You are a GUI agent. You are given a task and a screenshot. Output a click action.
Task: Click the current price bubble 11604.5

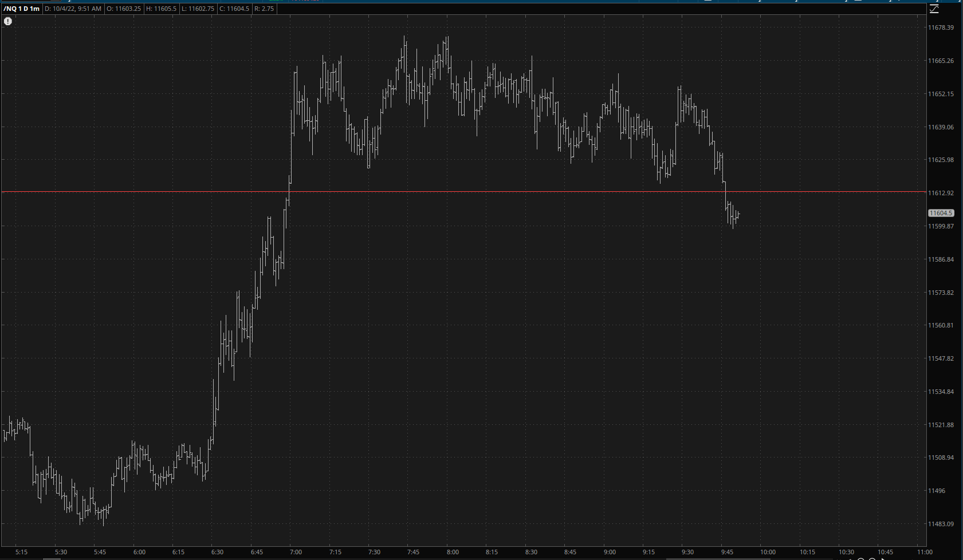pyautogui.click(x=941, y=213)
